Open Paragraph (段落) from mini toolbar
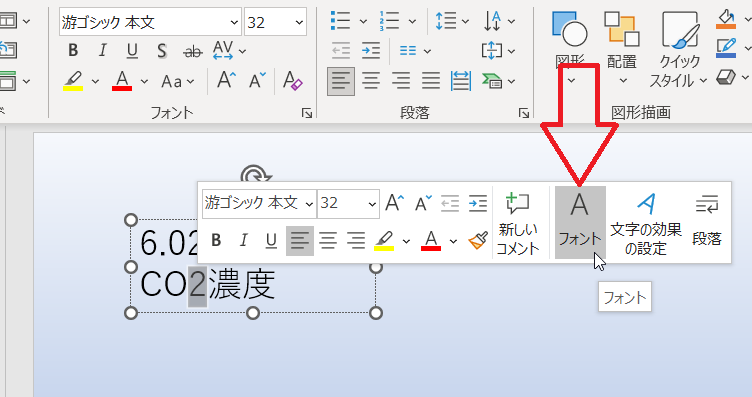This screenshot has height=397, width=752. click(x=707, y=221)
